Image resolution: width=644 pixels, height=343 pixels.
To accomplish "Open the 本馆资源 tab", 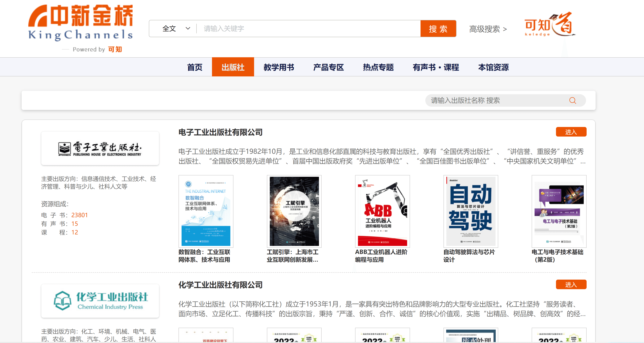I will coord(493,67).
